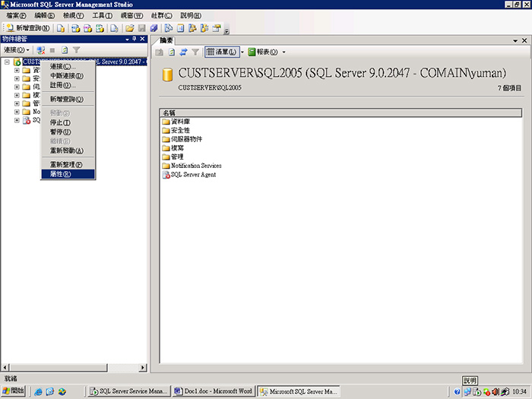Click the Refresh icon in Object Explorer toolbar
The image size is (532, 399).
coord(65,50)
